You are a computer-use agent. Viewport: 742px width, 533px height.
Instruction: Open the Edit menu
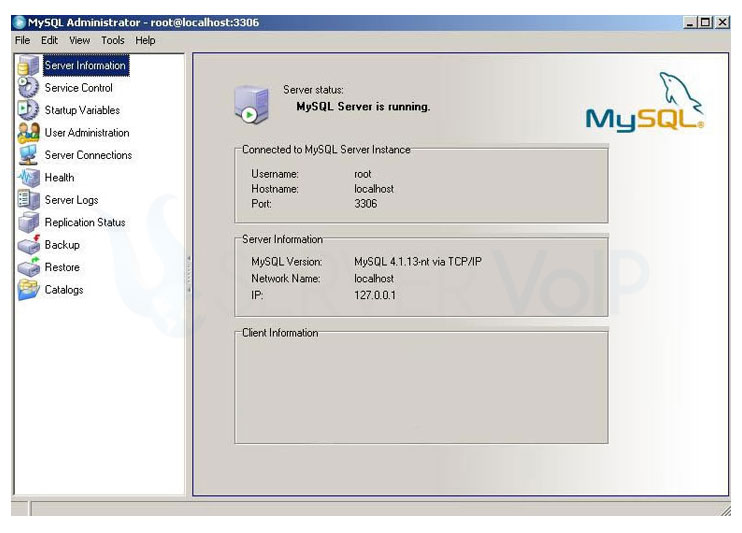tap(49, 40)
